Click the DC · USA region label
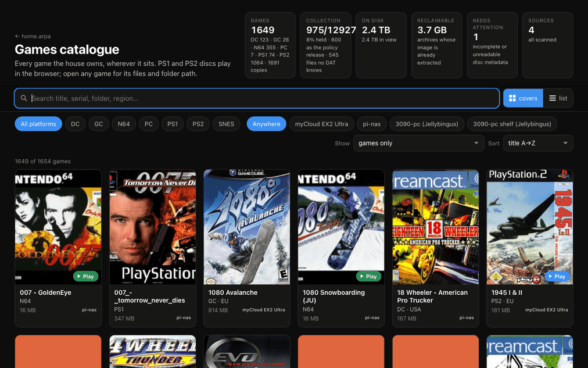Screen dimensions: 588x368 coord(408,309)
